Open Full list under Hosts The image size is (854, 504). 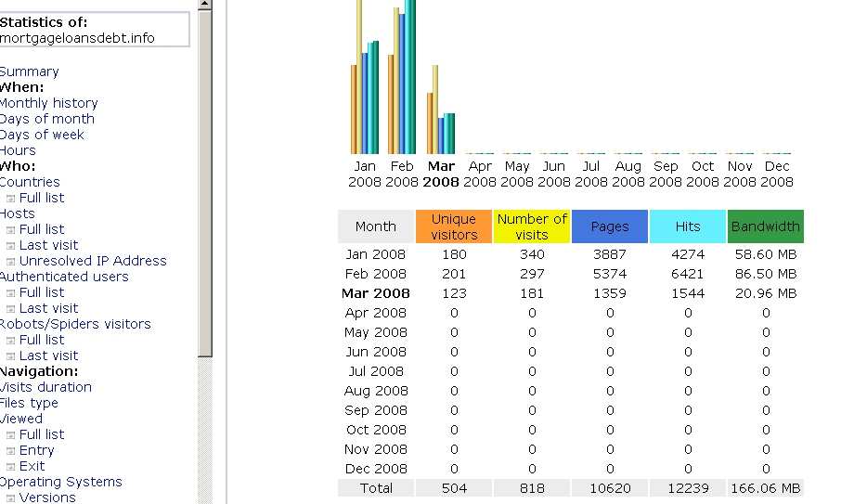tap(42, 229)
